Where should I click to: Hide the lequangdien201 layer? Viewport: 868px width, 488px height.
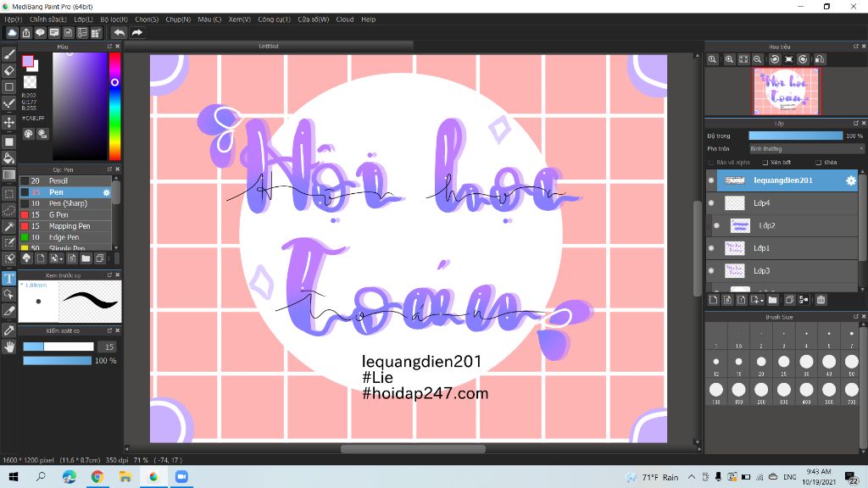click(711, 180)
